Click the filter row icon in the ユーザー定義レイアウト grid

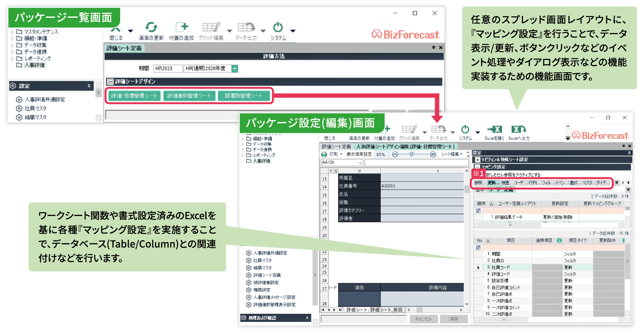pos(478,211)
